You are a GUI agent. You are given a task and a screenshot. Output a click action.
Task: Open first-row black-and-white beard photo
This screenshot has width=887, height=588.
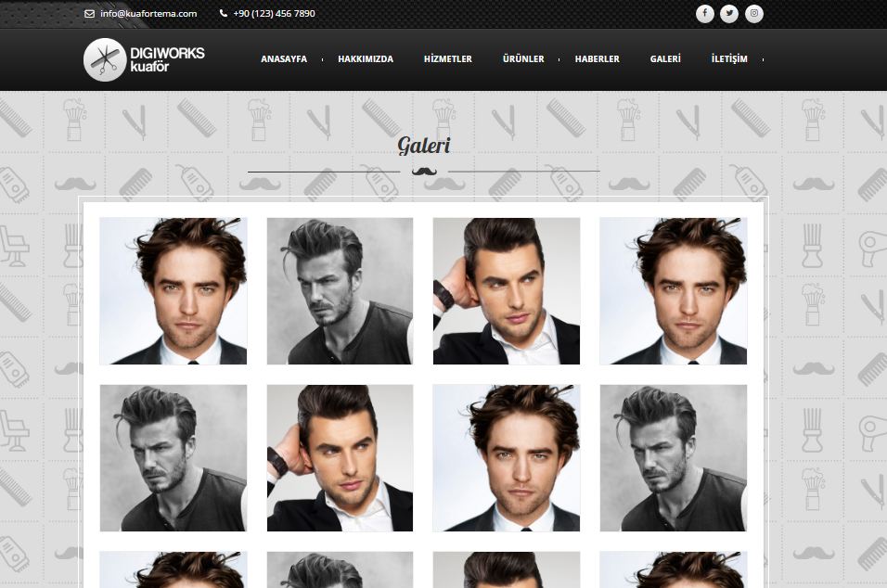point(340,291)
